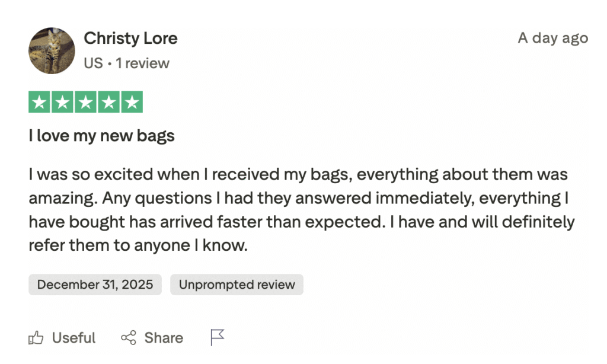Screen dimensions: 607x364
Task: Click the "1 review" count text
Action: click(142, 63)
